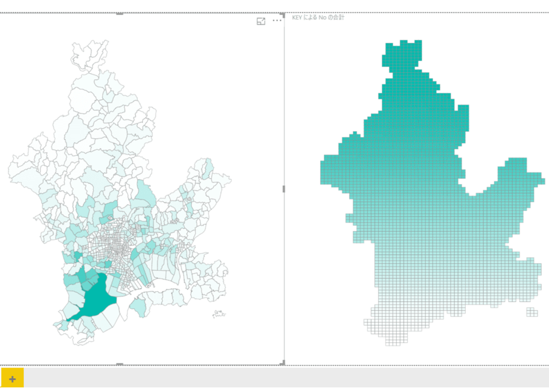Click the bottom-right corner handle of left visual
Image resolution: width=549 pixels, height=392 pixels.
pyautogui.click(x=283, y=363)
